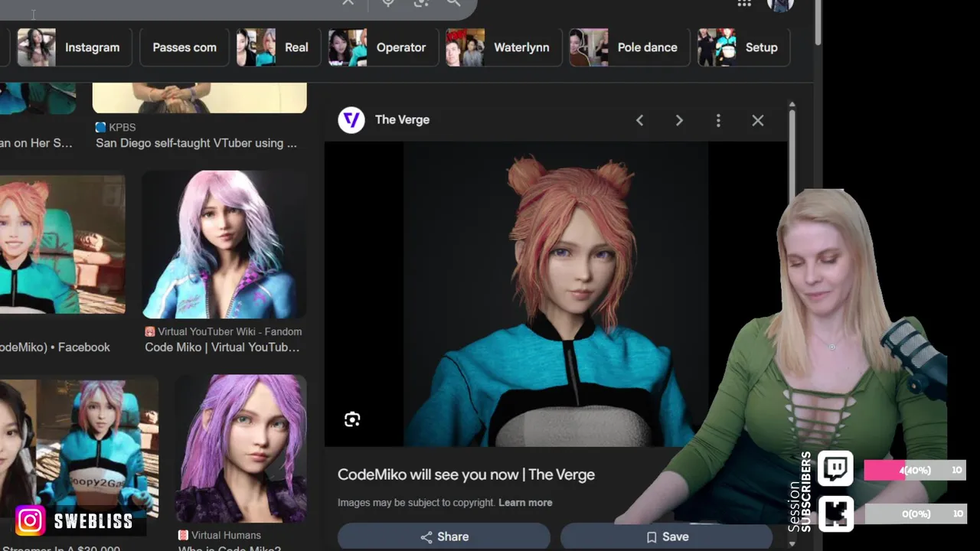Open 'Code Miko | Virtual YouTub...' result title

point(222,347)
